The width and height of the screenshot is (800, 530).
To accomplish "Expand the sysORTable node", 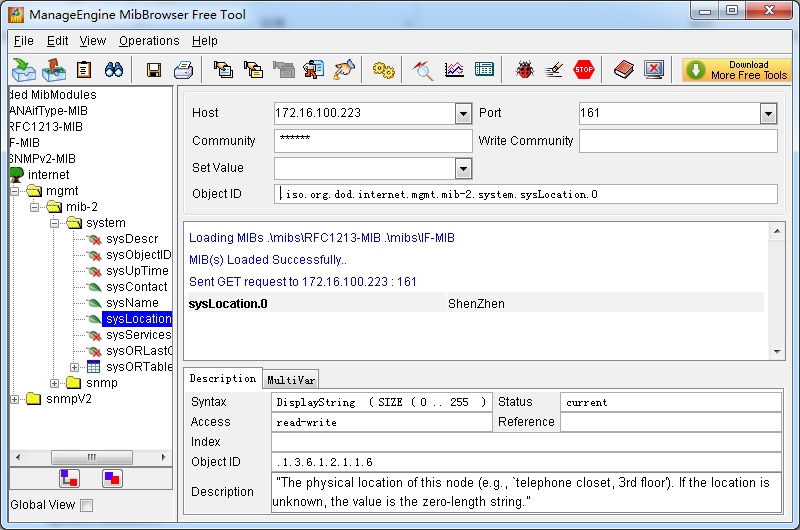I will 74,367.
